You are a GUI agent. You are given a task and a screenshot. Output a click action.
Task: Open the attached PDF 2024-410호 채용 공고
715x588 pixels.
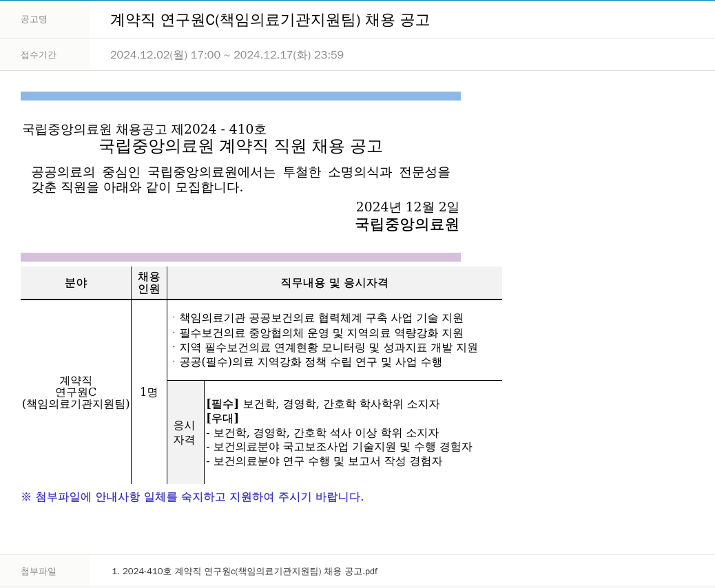[245, 571]
